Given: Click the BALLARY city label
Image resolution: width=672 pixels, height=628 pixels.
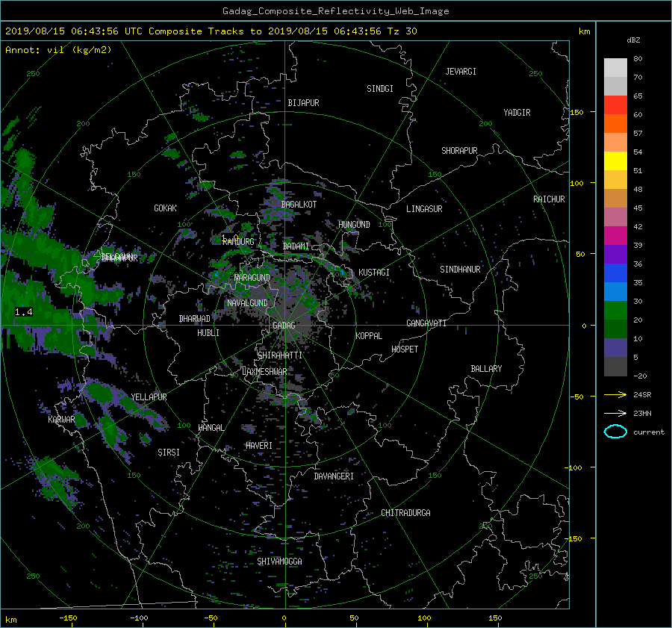Looking at the screenshot, I should (486, 369).
